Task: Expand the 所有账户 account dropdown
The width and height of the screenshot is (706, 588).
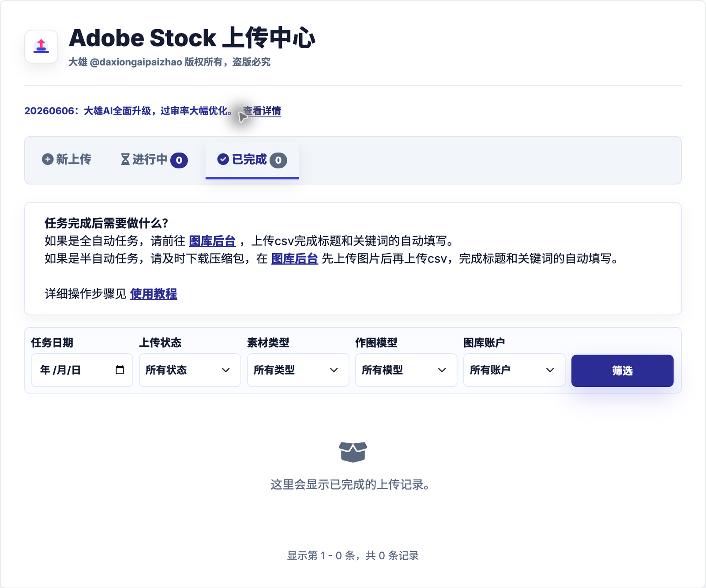Action: pyautogui.click(x=514, y=370)
